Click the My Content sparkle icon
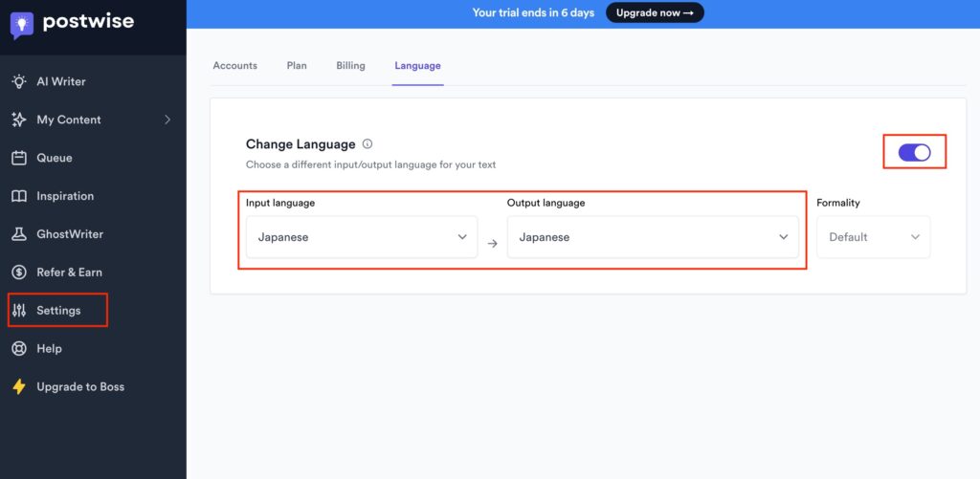The height and width of the screenshot is (479, 980). click(19, 120)
